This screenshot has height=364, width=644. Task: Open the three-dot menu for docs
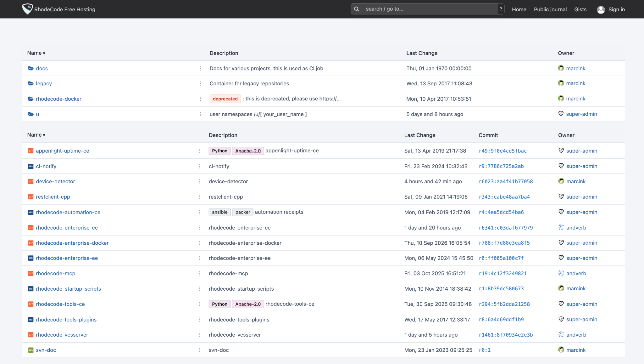[201, 68]
